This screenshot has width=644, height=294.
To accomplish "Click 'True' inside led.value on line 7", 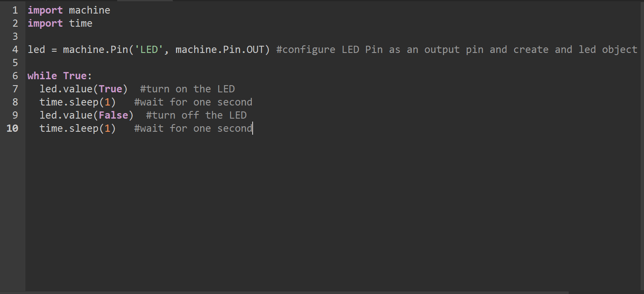I will (x=110, y=89).
